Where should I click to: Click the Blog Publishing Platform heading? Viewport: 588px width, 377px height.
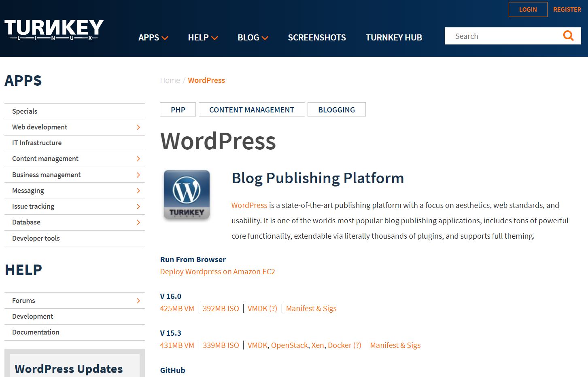(318, 178)
